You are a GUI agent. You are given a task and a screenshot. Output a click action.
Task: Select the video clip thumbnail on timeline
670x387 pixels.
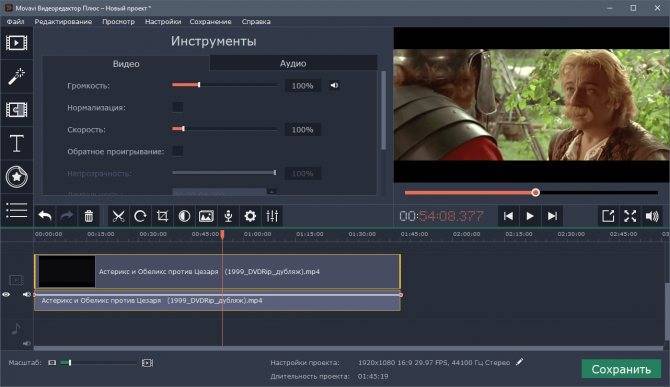pyautogui.click(x=67, y=272)
